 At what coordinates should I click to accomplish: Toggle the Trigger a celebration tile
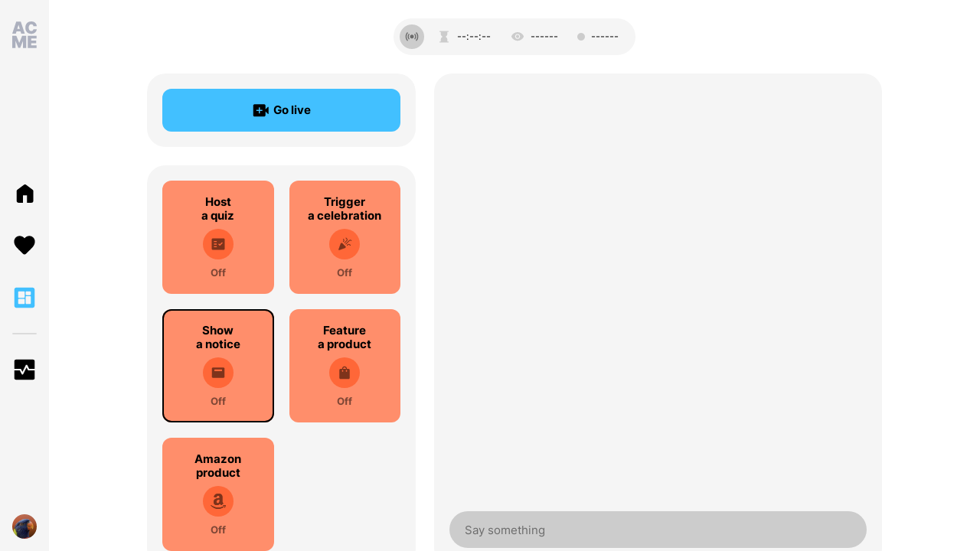click(345, 237)
